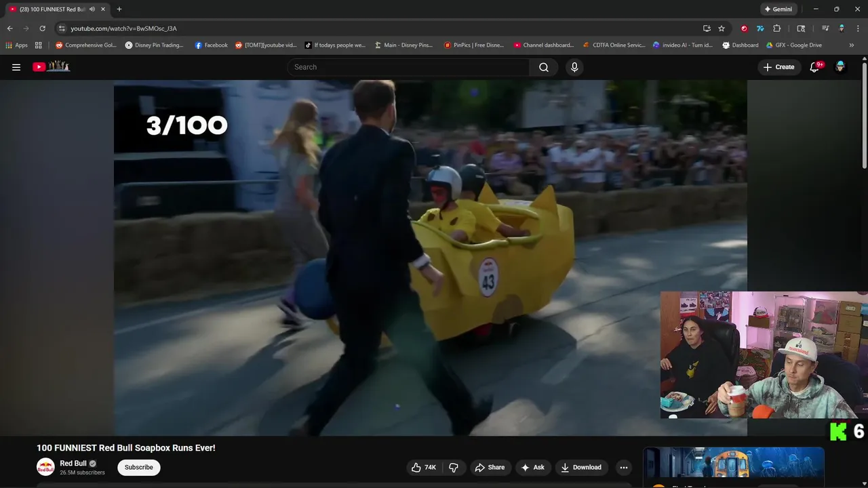The image size is (868, 488).
Task: Open the media controls icon in toolbar
Action: click(x=825, y=28)
